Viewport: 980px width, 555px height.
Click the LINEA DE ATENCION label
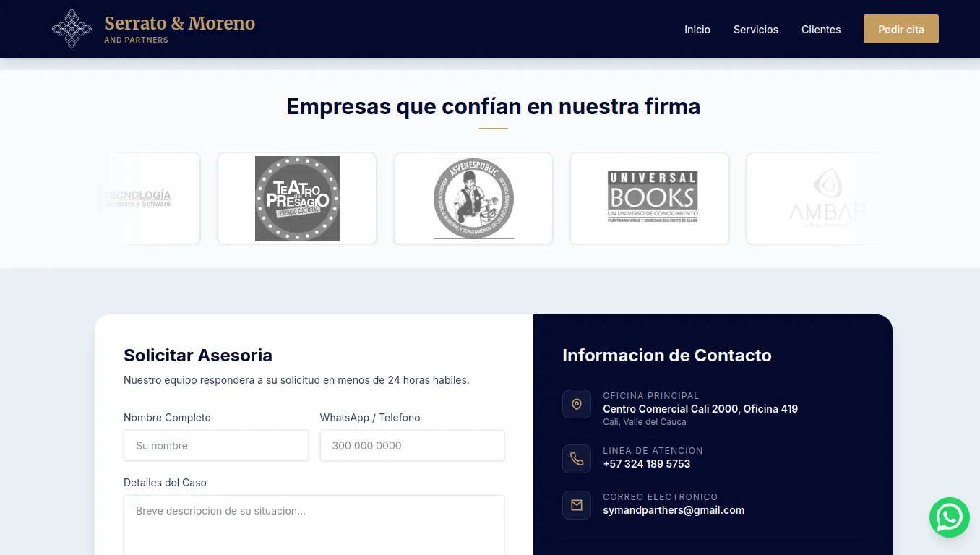(x=653, y=451)
